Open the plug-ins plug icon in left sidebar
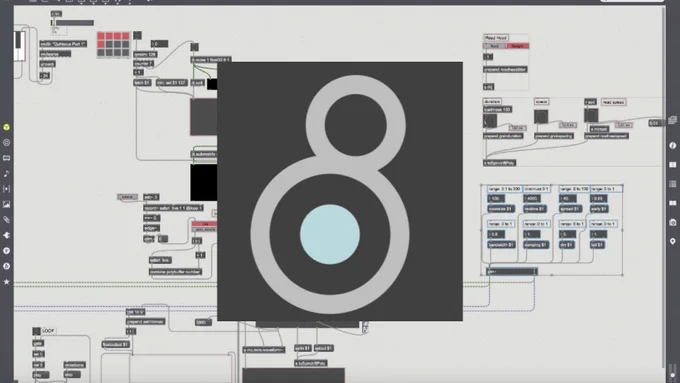The width and height of the screenshot is (680, 383). (x=7, y=235)
